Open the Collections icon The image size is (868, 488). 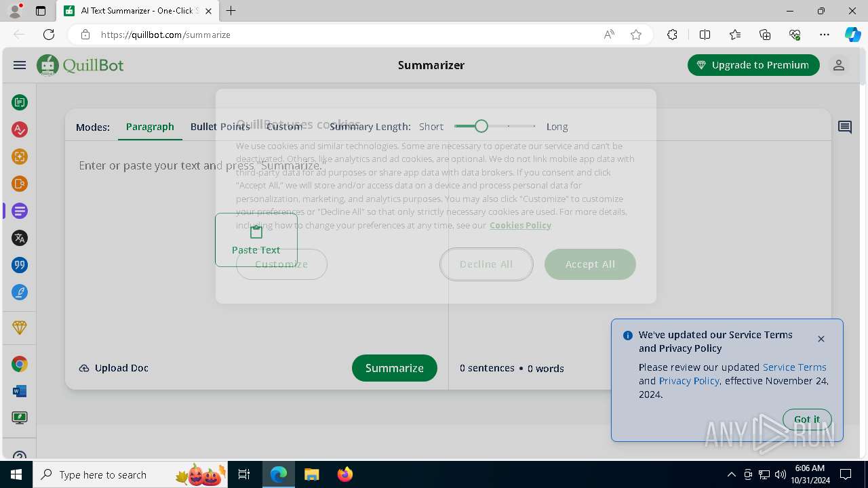765,35
